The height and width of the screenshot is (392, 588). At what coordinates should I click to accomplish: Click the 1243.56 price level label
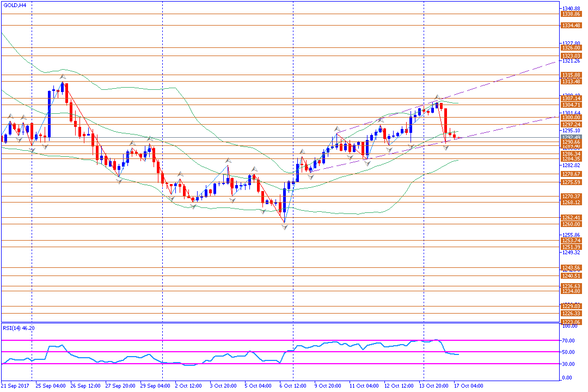point(571,268)
